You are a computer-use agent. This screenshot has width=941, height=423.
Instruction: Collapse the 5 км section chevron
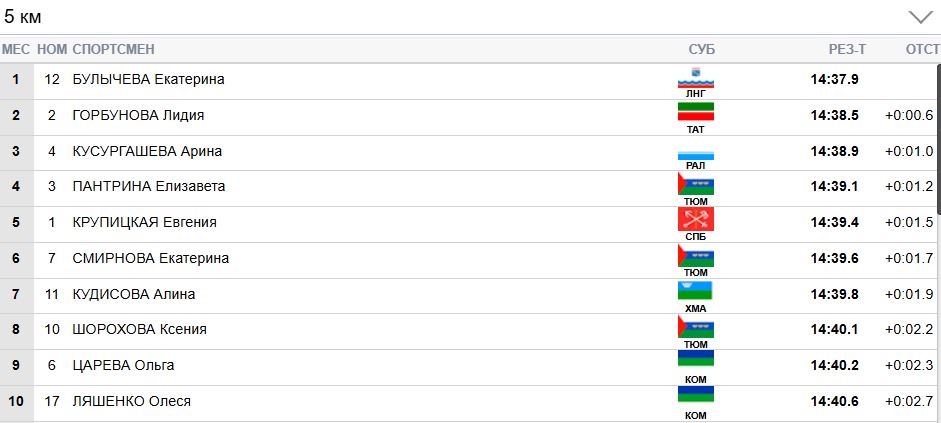point(919,17)
